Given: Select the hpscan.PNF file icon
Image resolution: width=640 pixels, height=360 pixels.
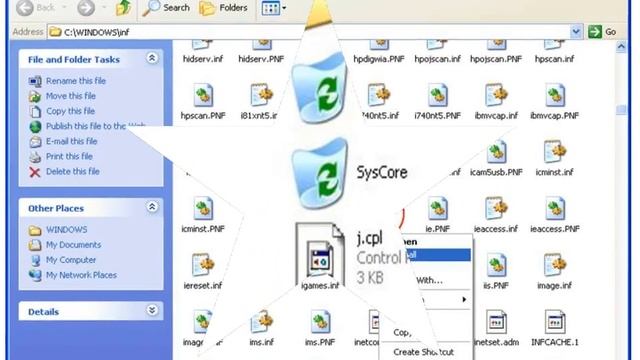Looking at the screenshot, I should click(x=203, y=96).
